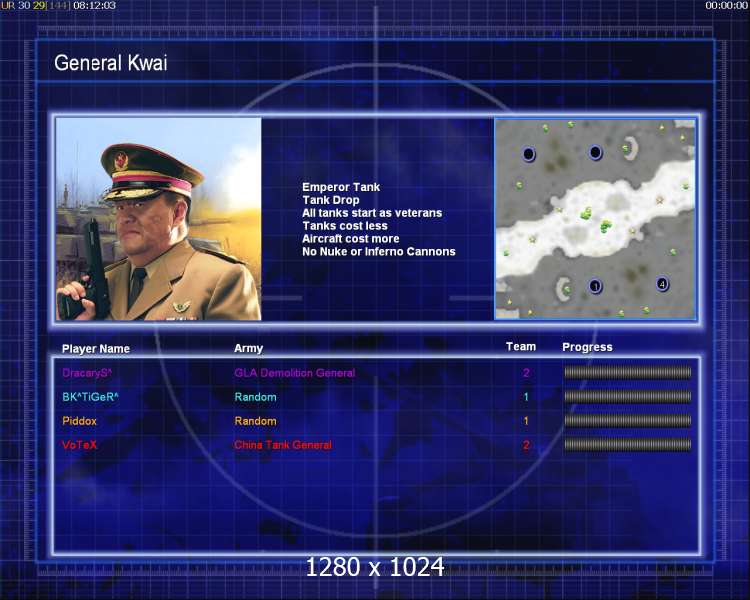Click the 08:12:03 clock readout
750x600 pixels.
pos(94,5)
